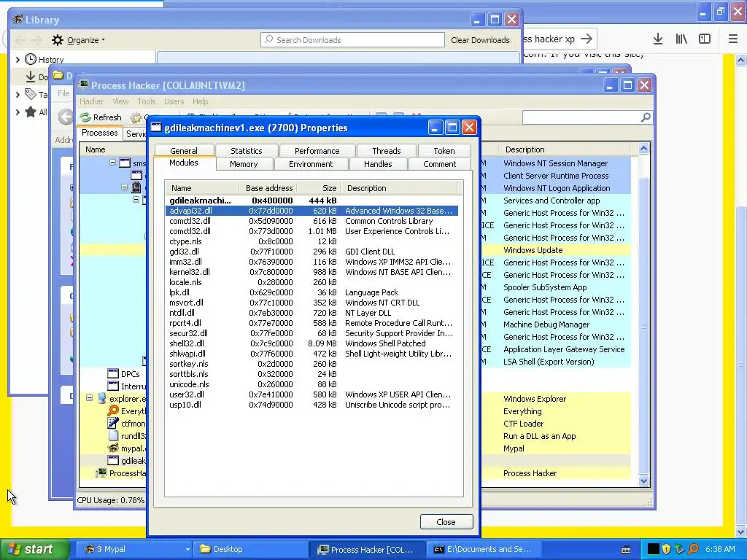Open browser downloads arrow icon
This screenshot has height=560, width=747.
tap(658, 39)
